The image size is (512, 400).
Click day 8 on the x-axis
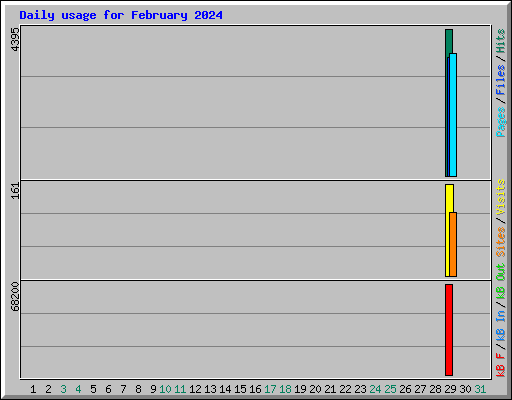[138, 389]
